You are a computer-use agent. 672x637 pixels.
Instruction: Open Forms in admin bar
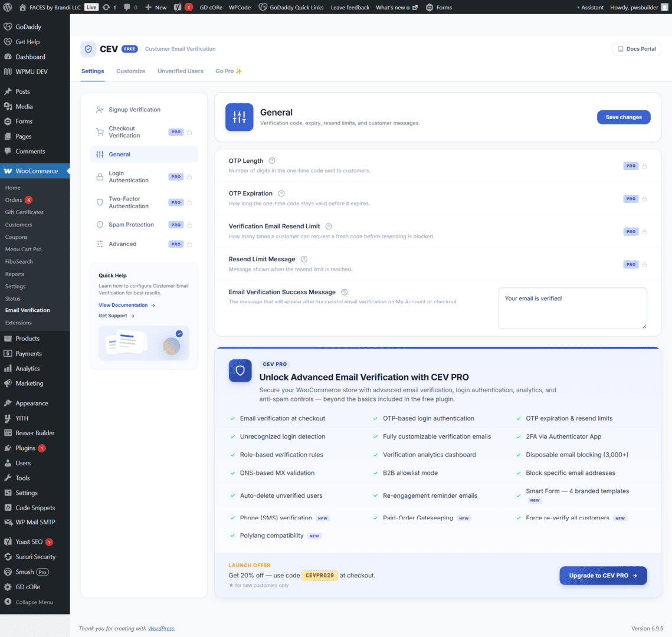tap(440, 7)
